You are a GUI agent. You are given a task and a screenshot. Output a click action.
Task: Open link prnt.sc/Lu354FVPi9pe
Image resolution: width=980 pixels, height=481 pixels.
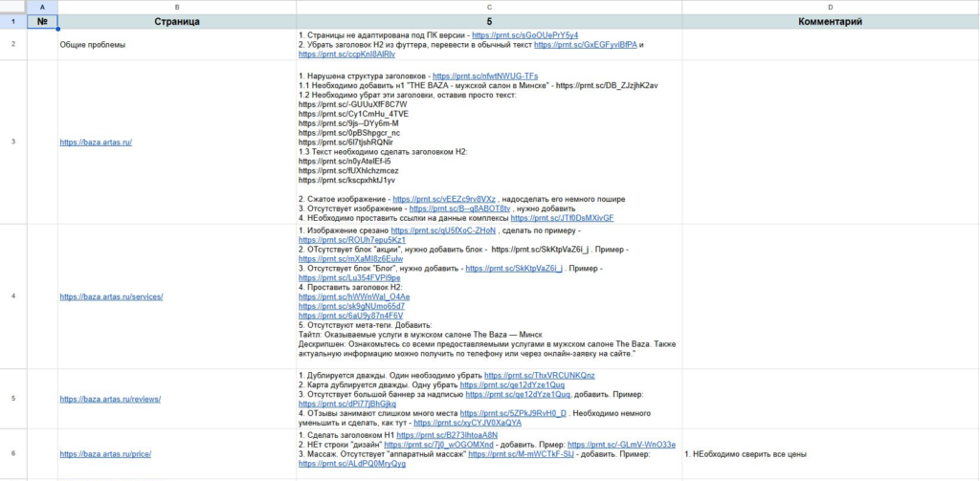click(x=349, y=278)
